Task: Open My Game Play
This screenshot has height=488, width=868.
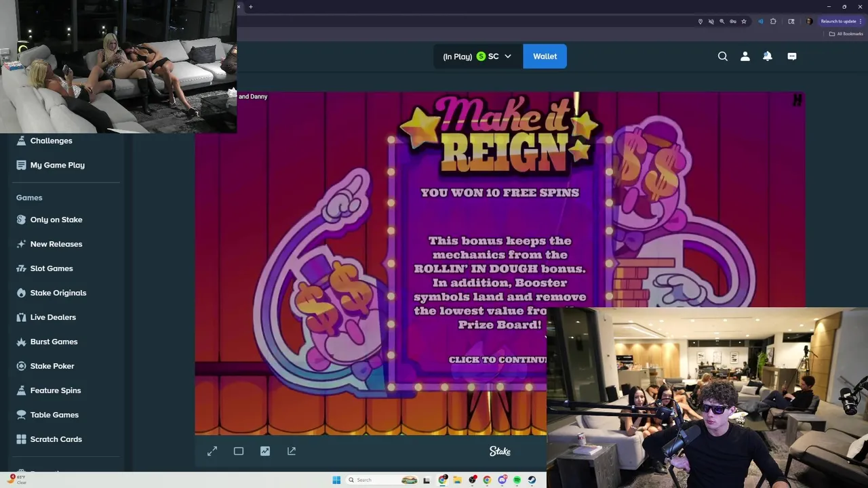Action: pos(57,165)
